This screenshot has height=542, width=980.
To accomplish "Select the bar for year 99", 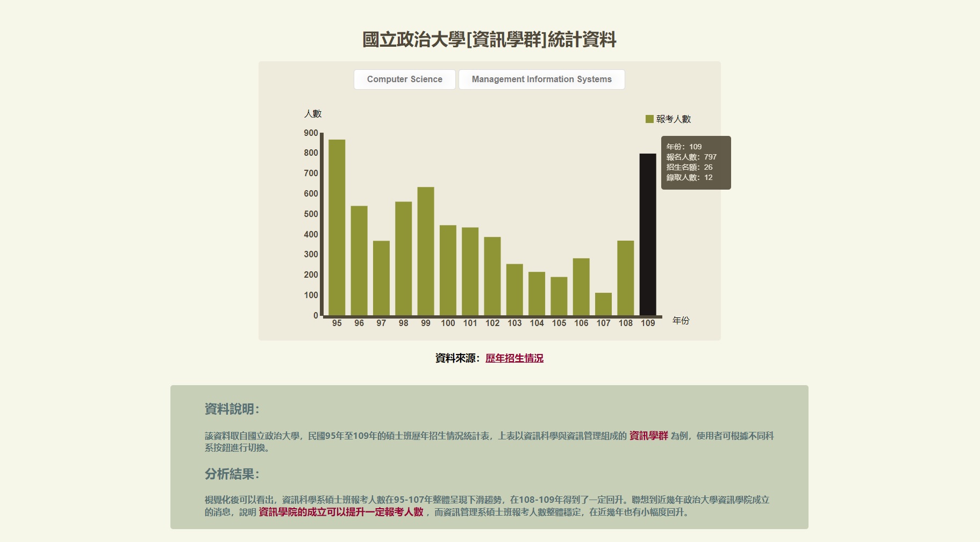I will [426, 251].
